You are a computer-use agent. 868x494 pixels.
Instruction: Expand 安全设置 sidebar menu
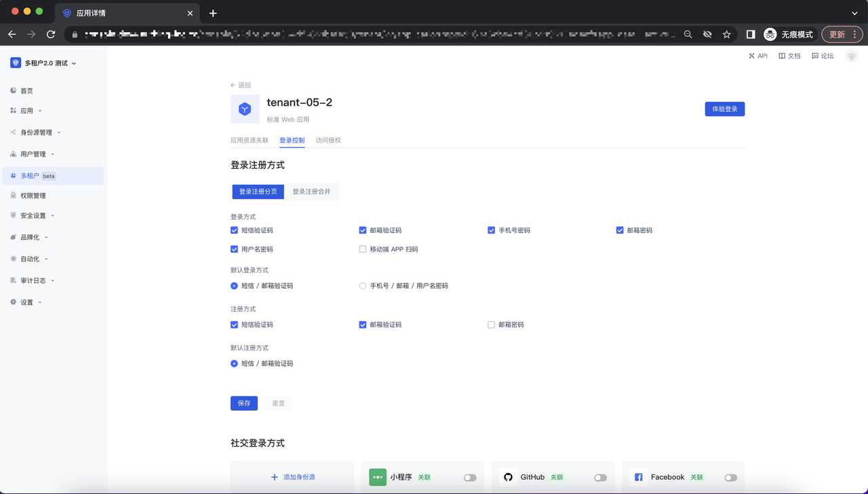coord(33,215)
